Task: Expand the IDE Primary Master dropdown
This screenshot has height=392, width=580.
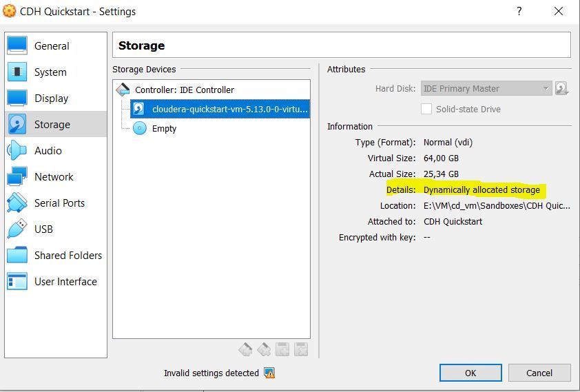Action: (x=486, y=88)
